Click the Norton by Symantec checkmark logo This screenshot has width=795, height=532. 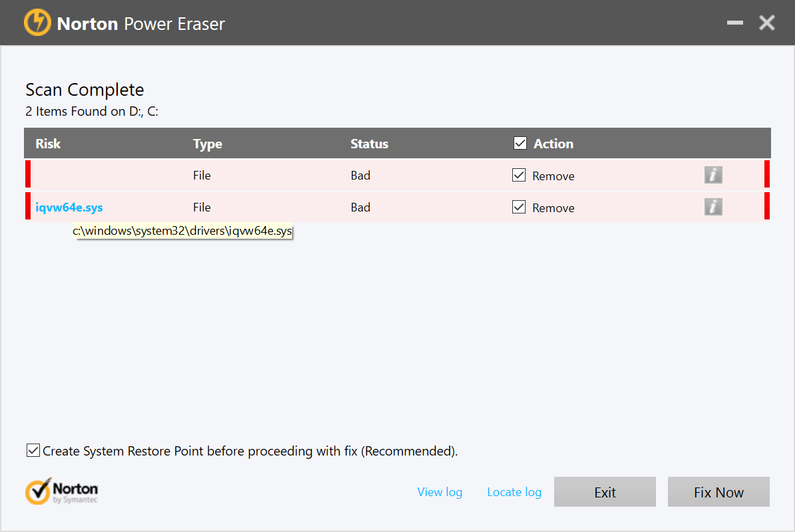coord(61,491)
